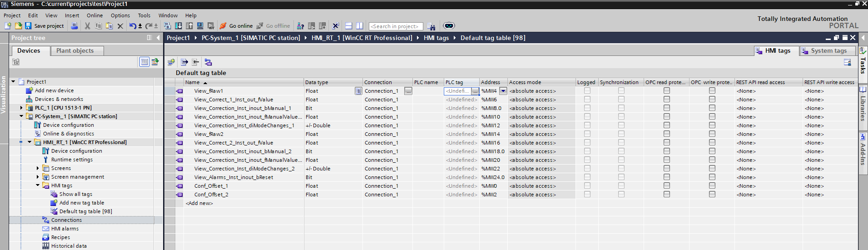Image resolution: width=868 pixels, height=250 pixels.
Task: Toggle OPC read protection checkbox for Conf_Offset_1
Action: (x=667, y=186)
